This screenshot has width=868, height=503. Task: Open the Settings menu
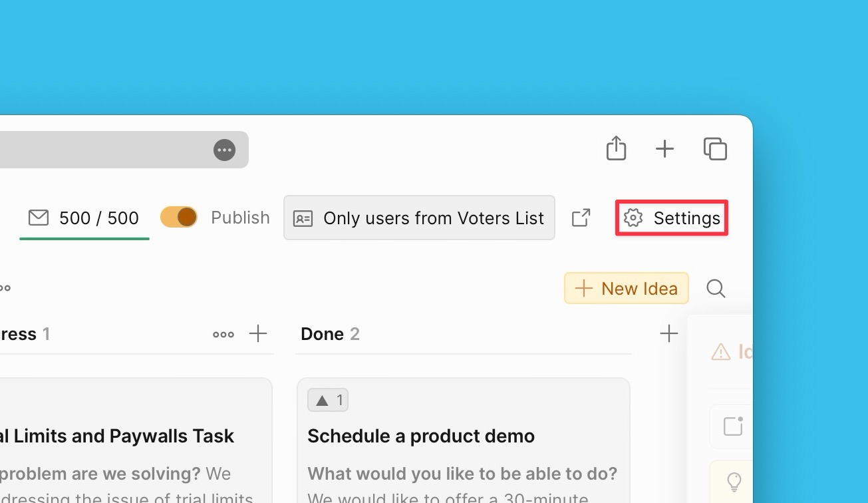(x=671, y=218)
